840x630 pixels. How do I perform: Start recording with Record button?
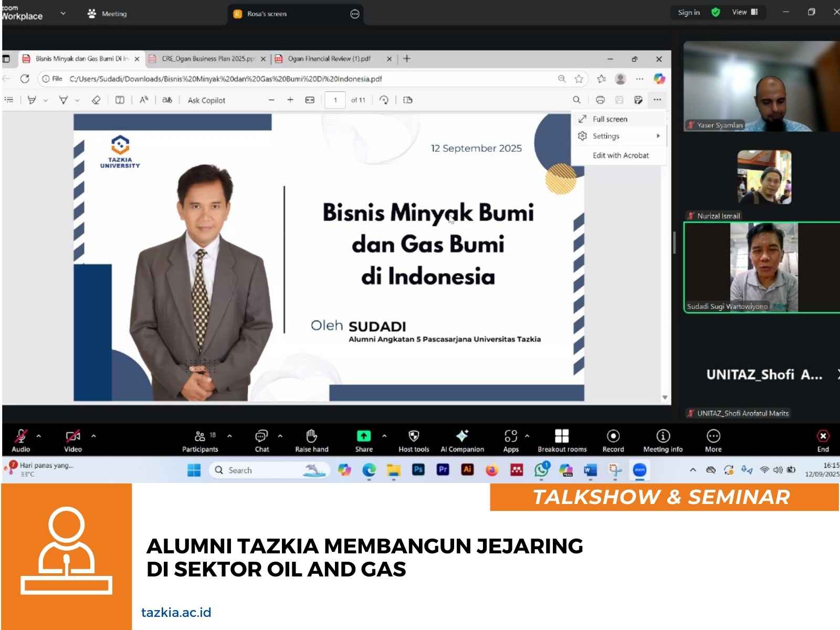[x=613, y=436]
